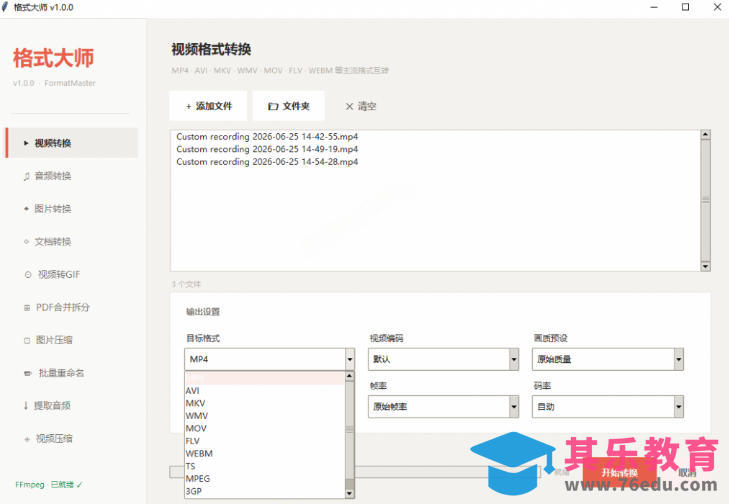Click the FFmpeg 已就绪 status text
The image size is (729, 504).
click(x=48, y=484)
